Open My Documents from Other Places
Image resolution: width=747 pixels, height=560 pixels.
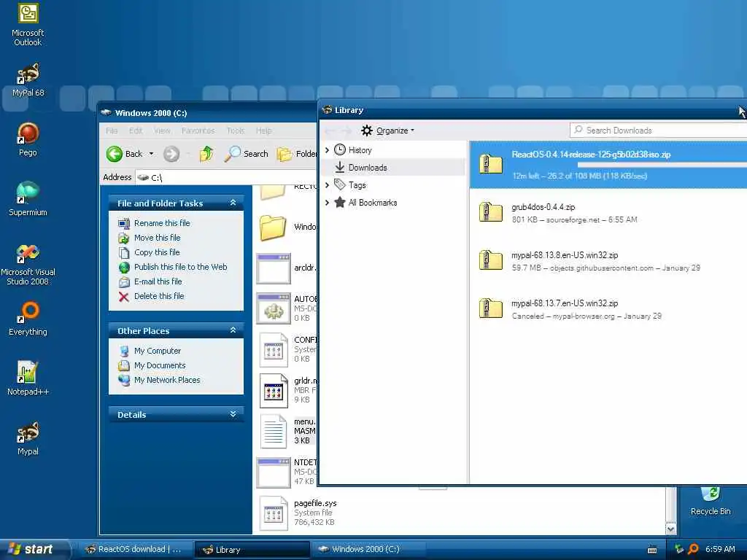(x=160, y=365)
